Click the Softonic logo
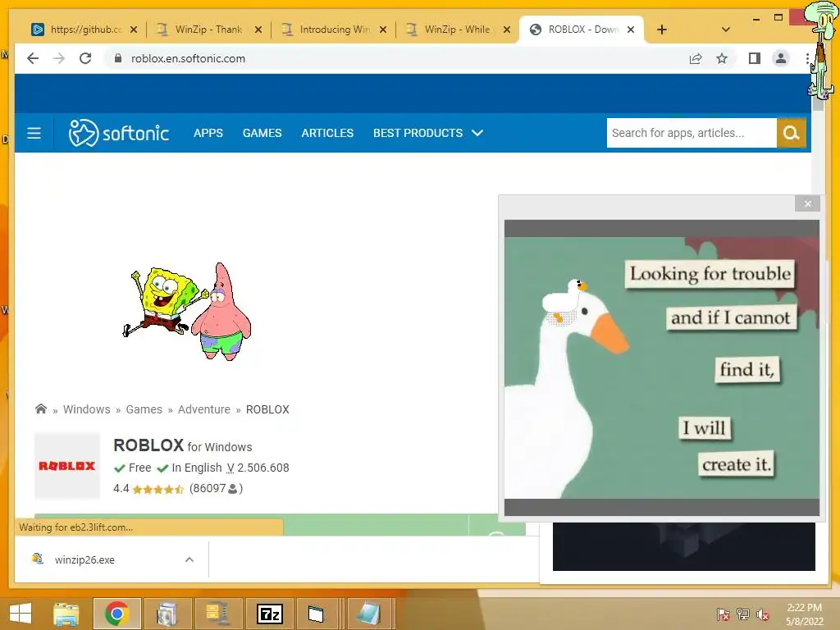This screenshot has width=840, height=630. pos(119,132)
